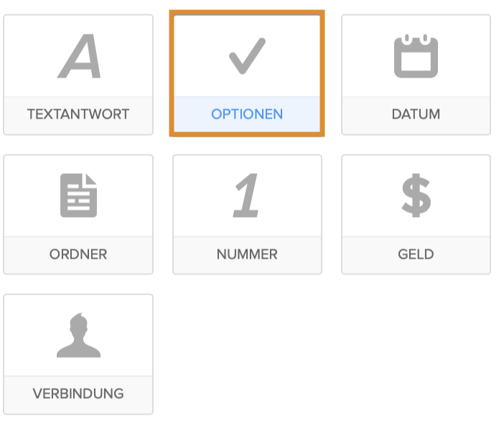
Task: Select the TEXTANTWORT label
Action: (78, 114)
